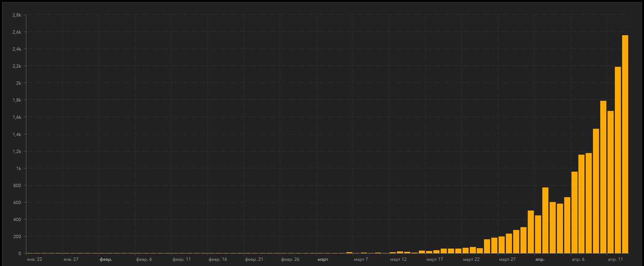
Task: Click the '1,4k' y-axis label
Action: [17, 134]
